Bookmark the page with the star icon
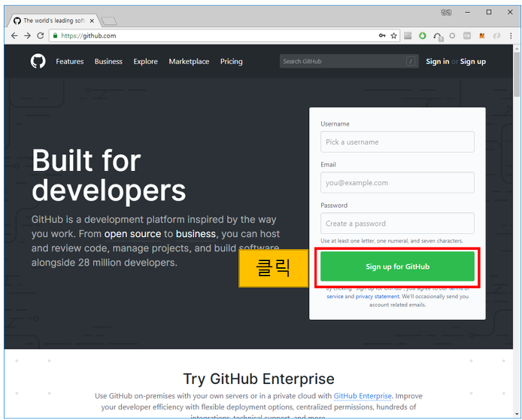The width and height of the screenshot is (522, 420). click(x=394, y=35)
